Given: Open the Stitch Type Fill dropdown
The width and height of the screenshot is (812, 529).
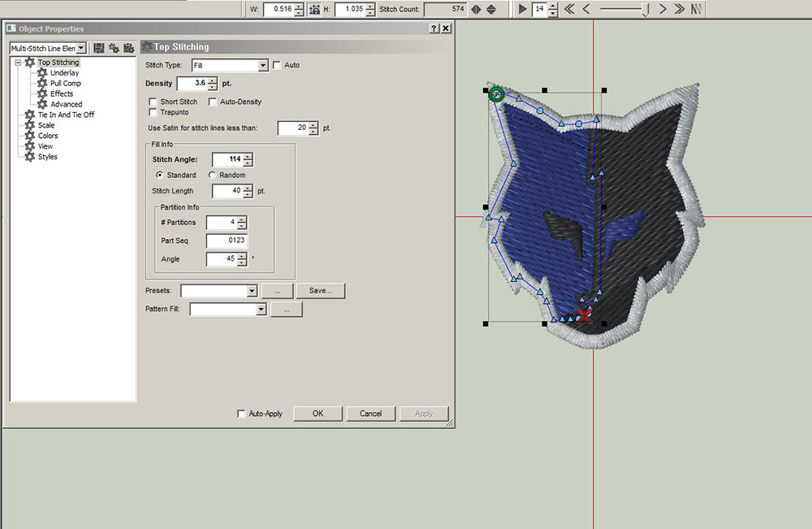Looking at the screenshot, I should click(263, 65).
